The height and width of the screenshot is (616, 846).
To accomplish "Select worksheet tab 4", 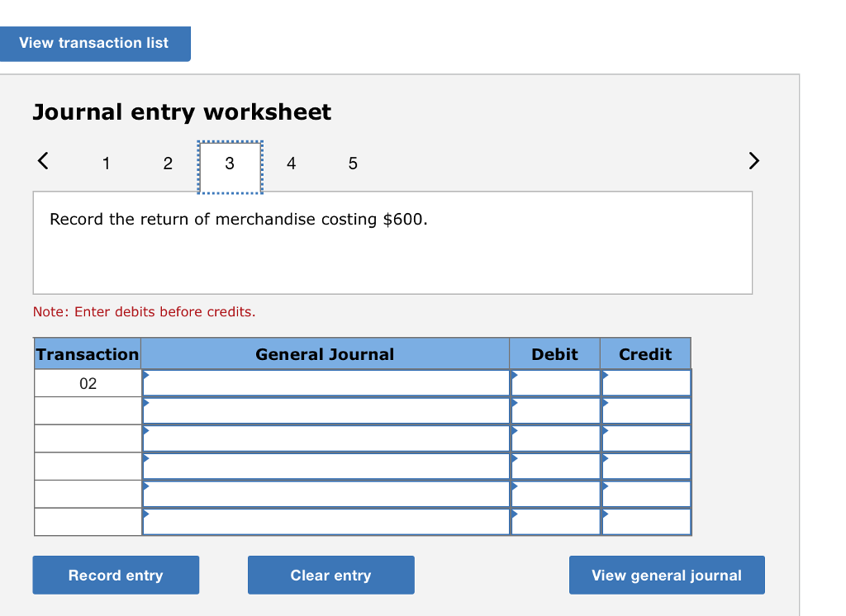I will [291, 163].
